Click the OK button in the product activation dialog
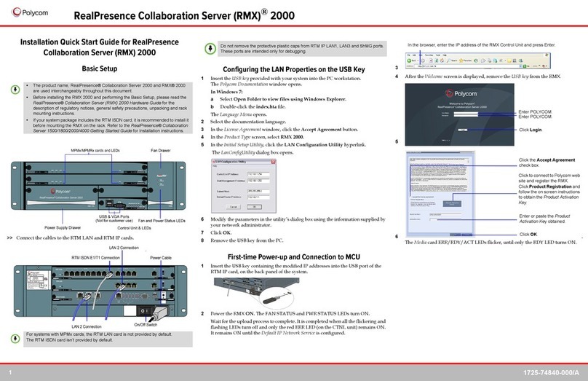588x381 pixels. 456,235
